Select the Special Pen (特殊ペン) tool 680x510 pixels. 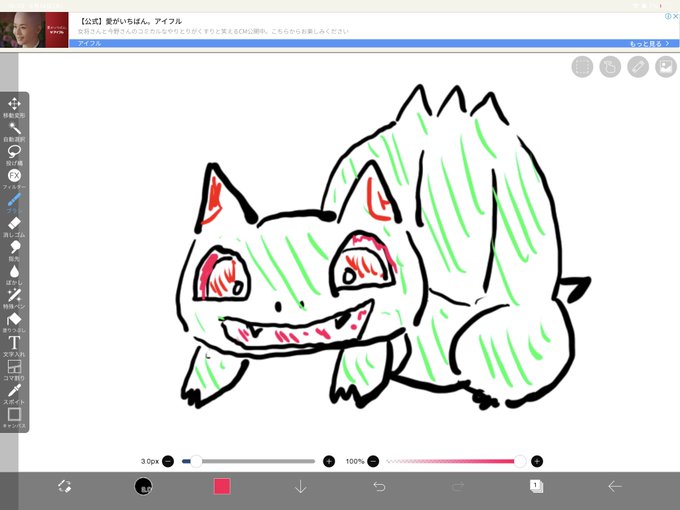click(x=14, y=298)
